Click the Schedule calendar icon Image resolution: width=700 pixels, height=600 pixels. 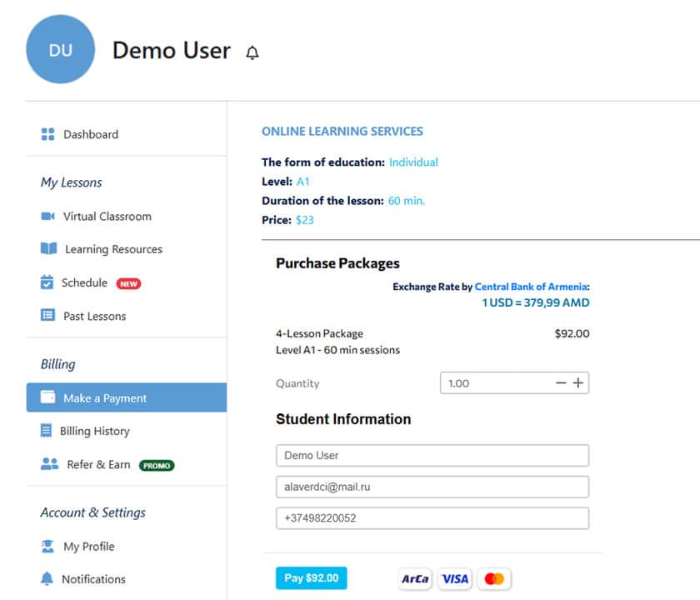[x=47, y=282]
